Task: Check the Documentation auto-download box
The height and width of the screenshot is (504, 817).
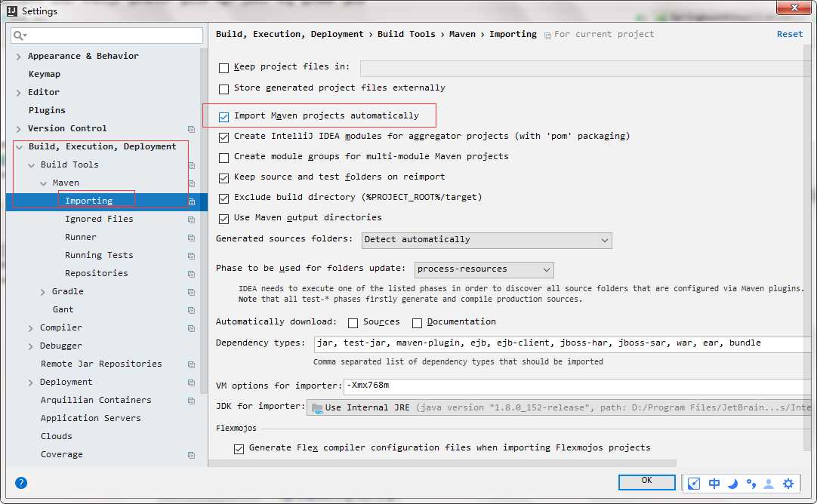Action: point(417,323)
